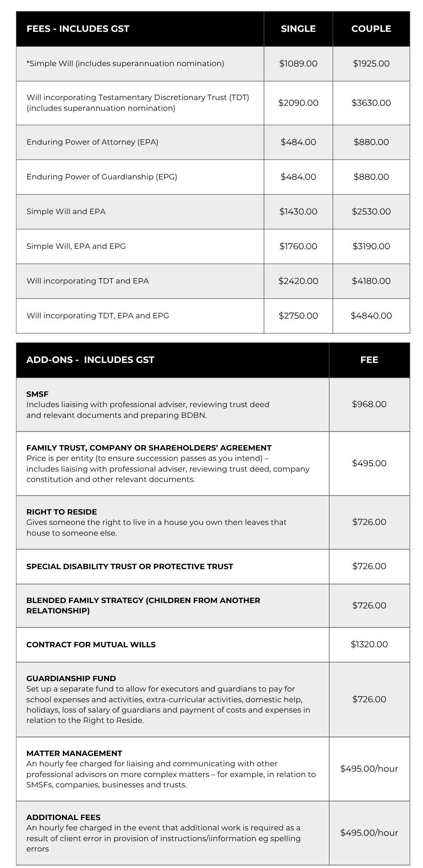Click the FEES - INCLUDES GST header
423x868 pixels.
[78, 29]
